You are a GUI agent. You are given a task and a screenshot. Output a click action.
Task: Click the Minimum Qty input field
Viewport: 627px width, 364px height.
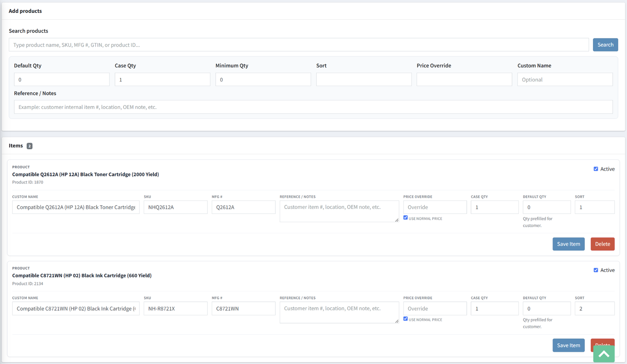tap(263, 80)
